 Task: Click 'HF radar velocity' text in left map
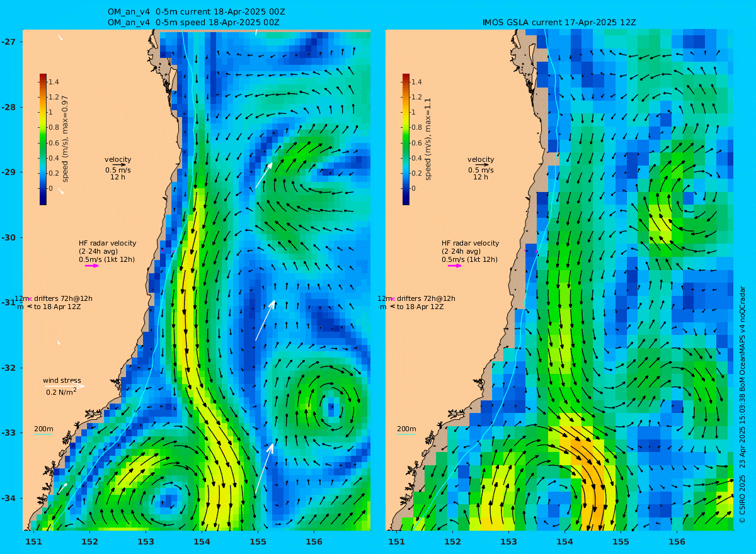click(107, 243)
